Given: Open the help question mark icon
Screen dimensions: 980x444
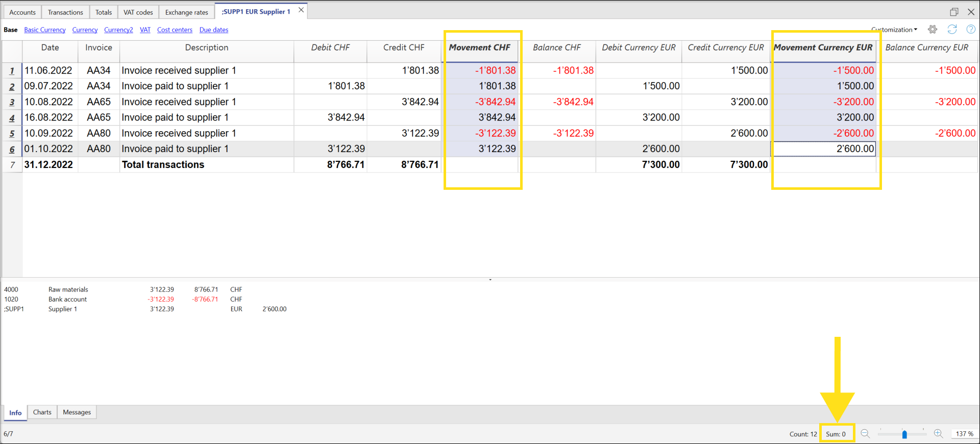Looking at the screenshot, I should tap(971, 30).
